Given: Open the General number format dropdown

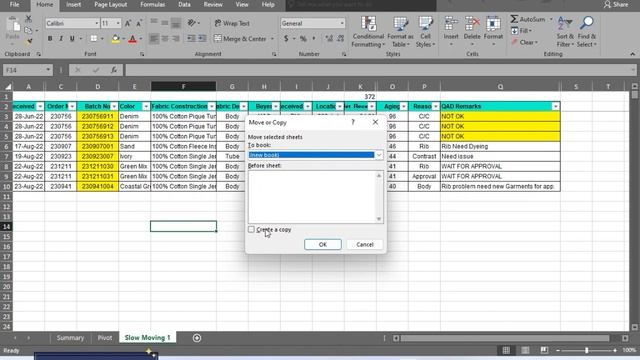Looking at the screenshot, I should (342, 23).
